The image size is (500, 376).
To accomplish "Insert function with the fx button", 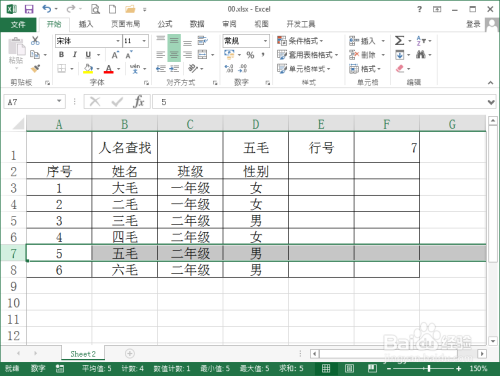I will pyautogui.click(x=139, y=101).
